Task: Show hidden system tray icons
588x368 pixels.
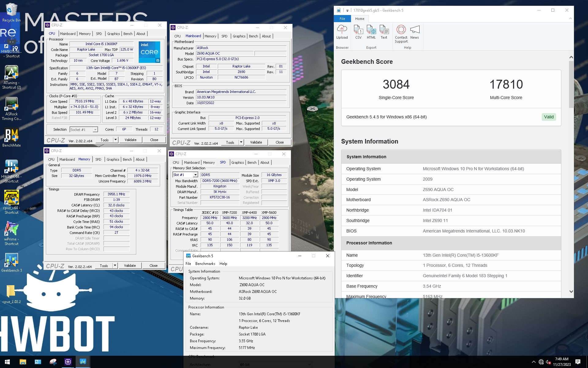Action: pos(533,362)
